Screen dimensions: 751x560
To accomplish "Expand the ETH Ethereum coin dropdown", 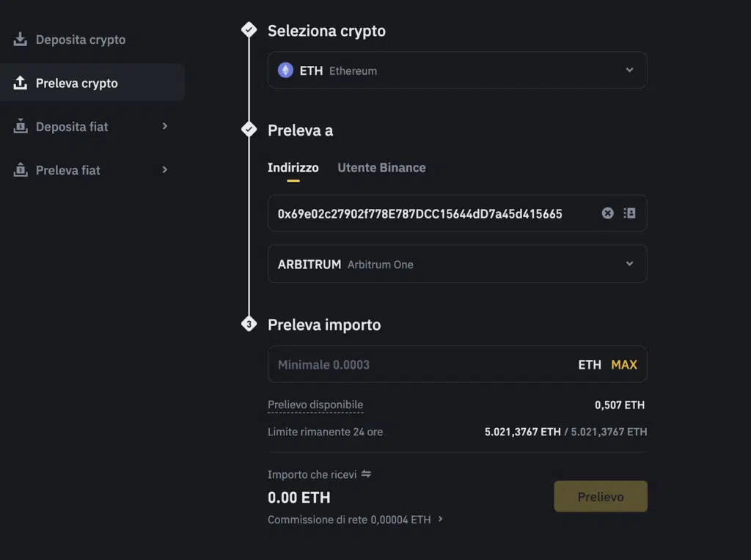I will [x=629, y=70].
